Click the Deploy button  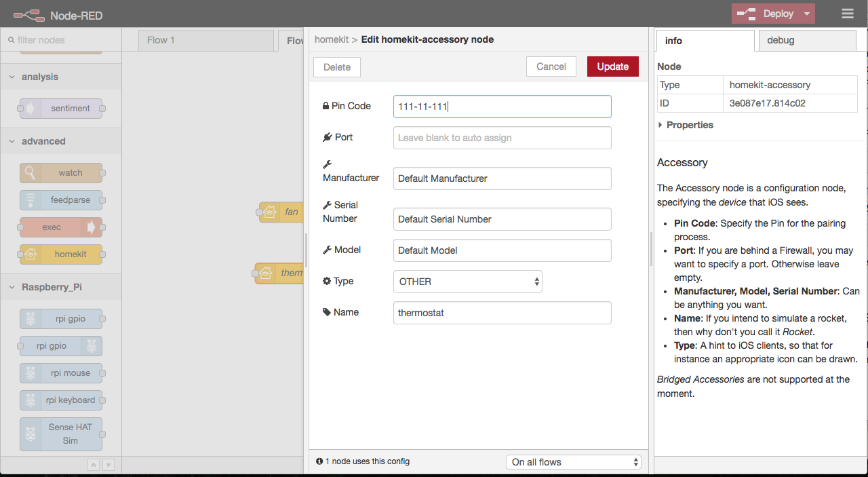[766, 14]
